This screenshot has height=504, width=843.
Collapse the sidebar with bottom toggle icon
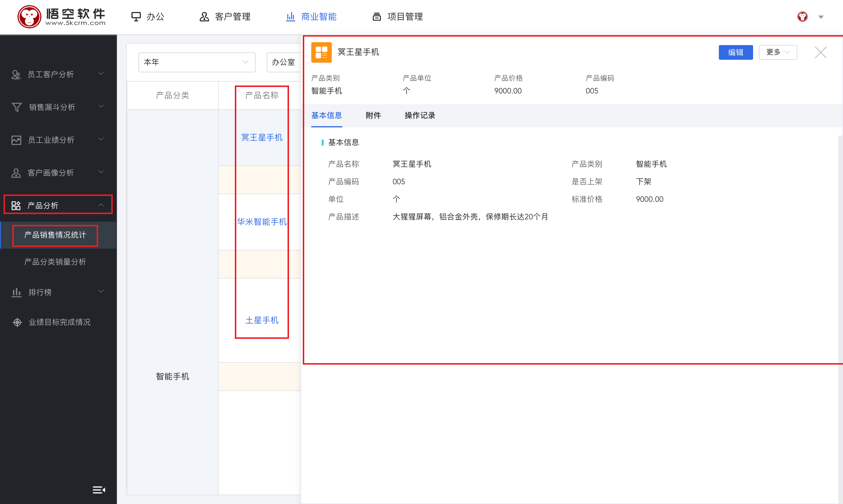[x=99, y=490]
